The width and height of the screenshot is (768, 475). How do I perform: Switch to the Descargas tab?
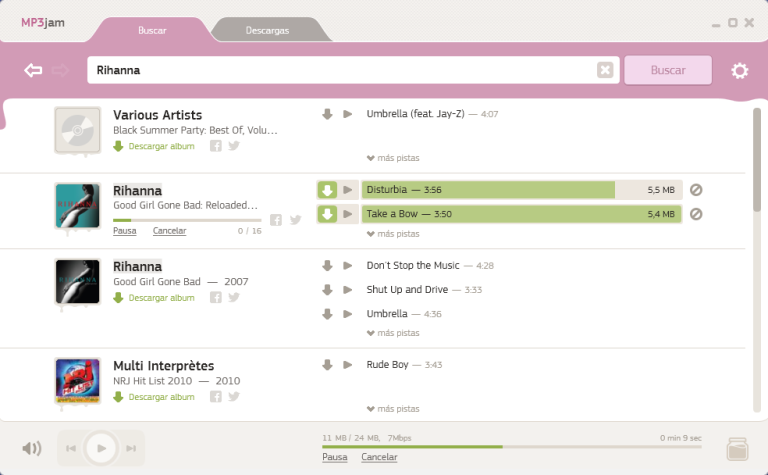[x=267, y=30]
